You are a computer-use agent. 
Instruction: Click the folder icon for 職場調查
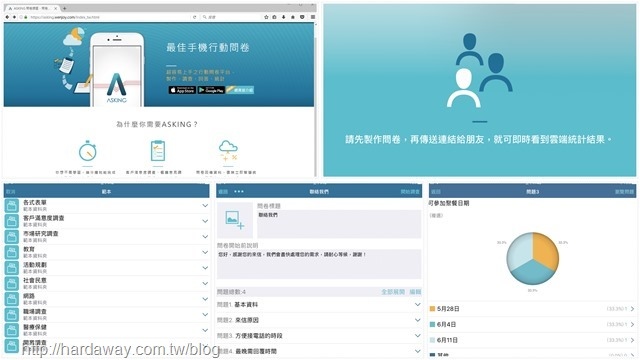pyautogui.click(x=12, y=314)
